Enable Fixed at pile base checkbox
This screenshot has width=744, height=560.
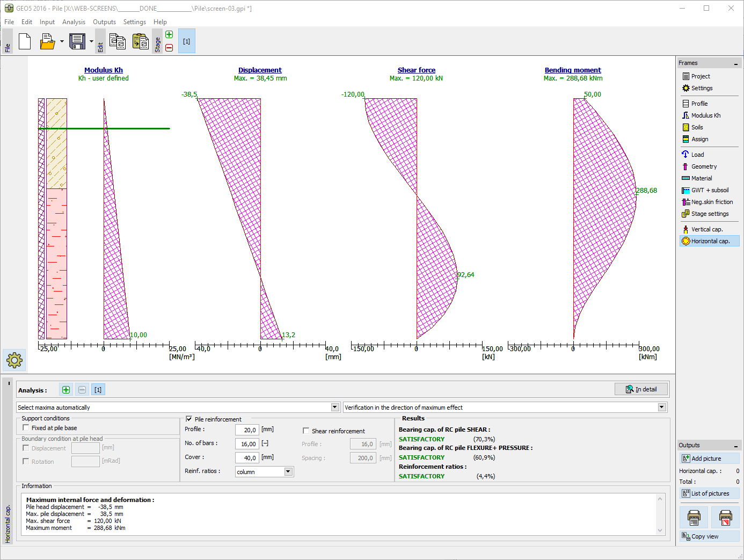point(26,428)
